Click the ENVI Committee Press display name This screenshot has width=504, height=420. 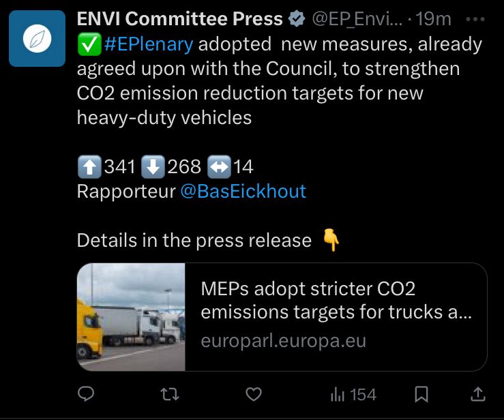pos(180,19)
